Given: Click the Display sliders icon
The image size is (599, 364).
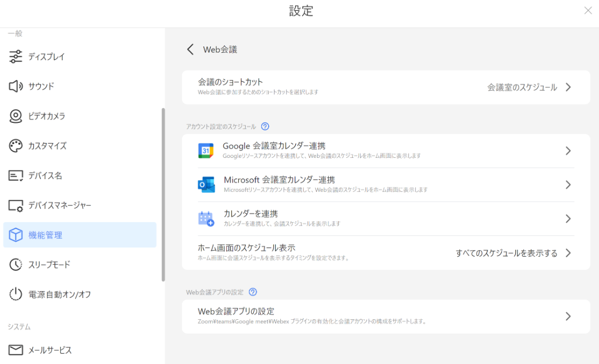Looking at the screenshot, I should 16,57.
